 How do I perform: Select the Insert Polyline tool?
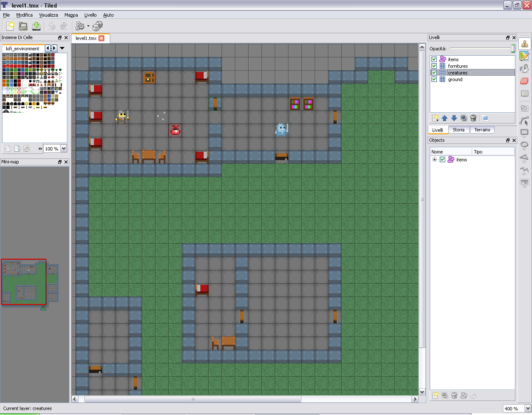(x=525, y=170)
